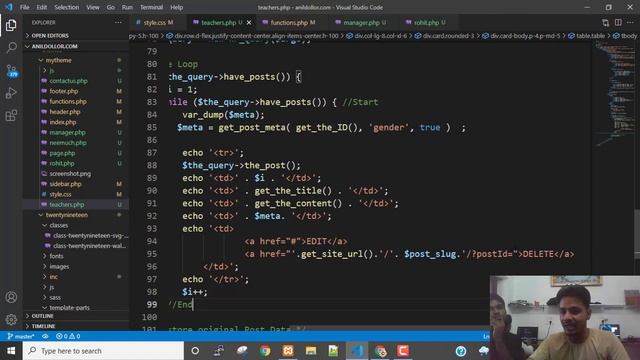
Task: Open screenshot.png in the explorer
Action: coord(70,174)
